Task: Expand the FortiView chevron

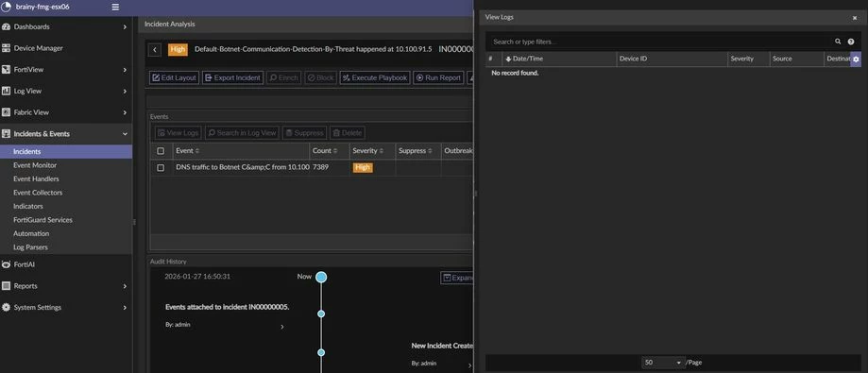Action: (125, 70)
